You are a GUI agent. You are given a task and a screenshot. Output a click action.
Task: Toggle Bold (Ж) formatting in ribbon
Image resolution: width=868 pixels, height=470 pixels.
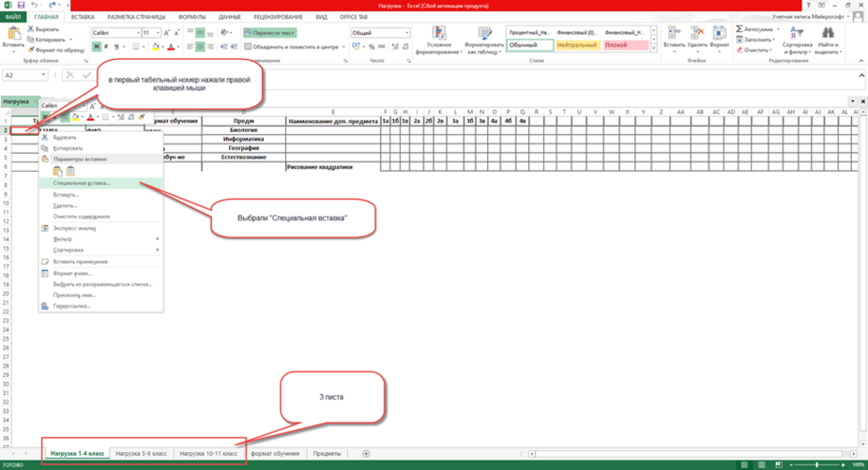click(96, 46)
